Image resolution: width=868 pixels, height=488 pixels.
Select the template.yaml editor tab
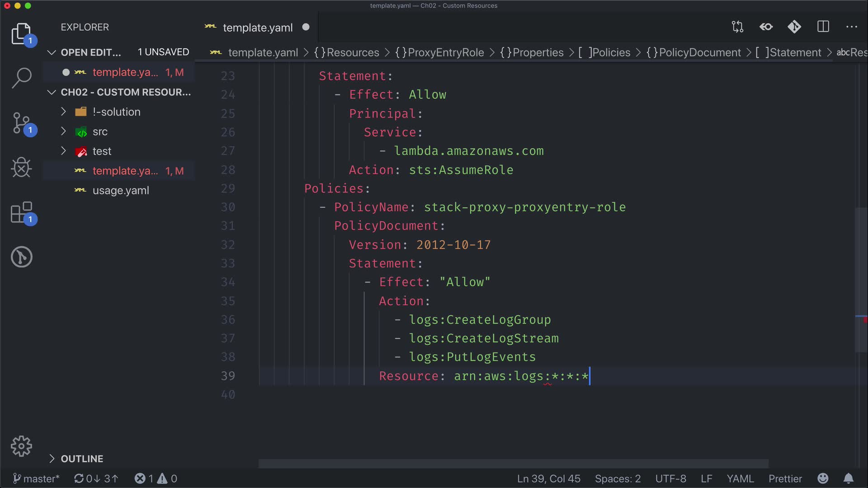pyautogui.click(x=257, y=28)
